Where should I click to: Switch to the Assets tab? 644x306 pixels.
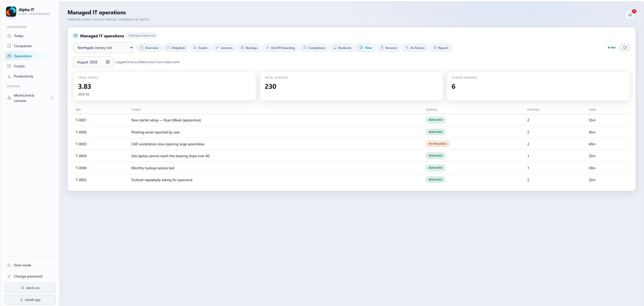[200, 48]
